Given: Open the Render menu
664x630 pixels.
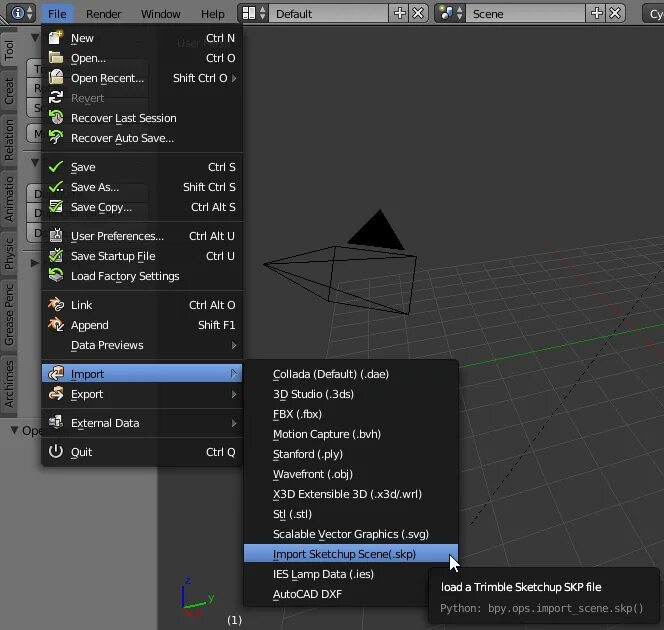Looking at the screenshot, I should 103,14.
